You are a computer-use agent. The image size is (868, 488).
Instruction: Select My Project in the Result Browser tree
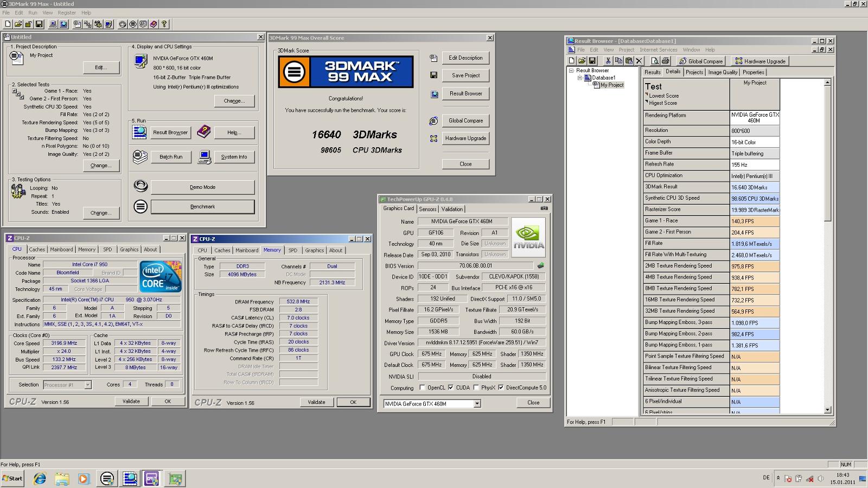[612, 85]
